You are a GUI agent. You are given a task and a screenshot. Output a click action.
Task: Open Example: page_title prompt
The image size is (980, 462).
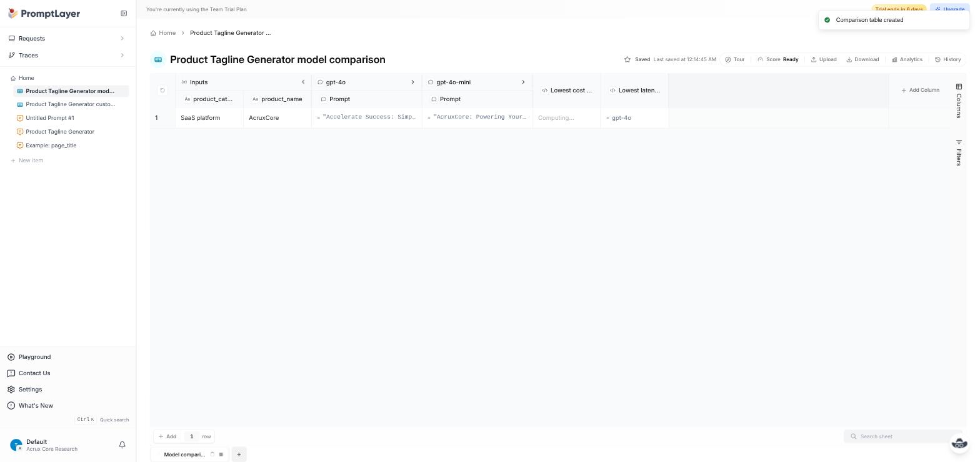point(51,145)
